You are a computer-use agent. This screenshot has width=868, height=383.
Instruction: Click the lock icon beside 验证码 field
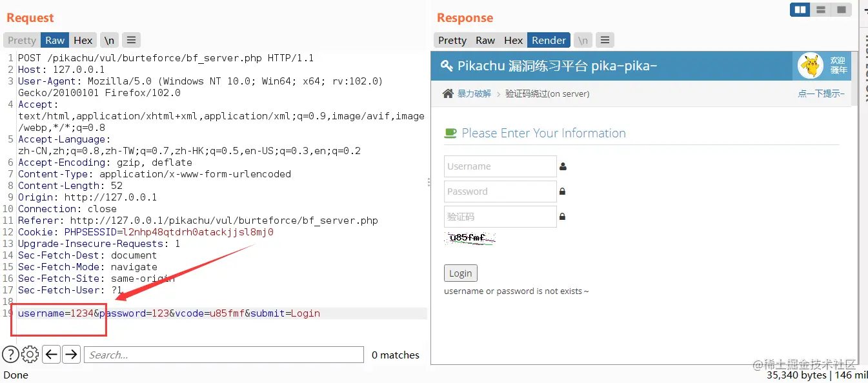[562, 217]
